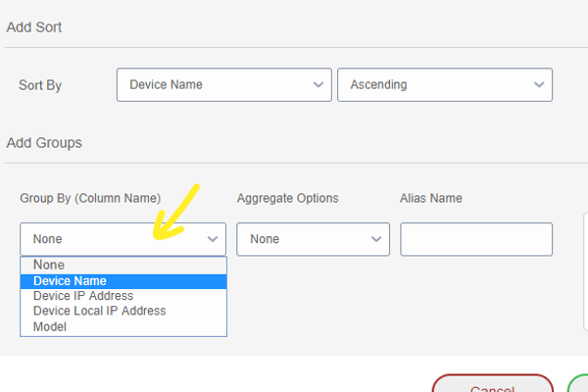
Task: Open the Aggregate Options combo showing None
Action: coord(314,239)
